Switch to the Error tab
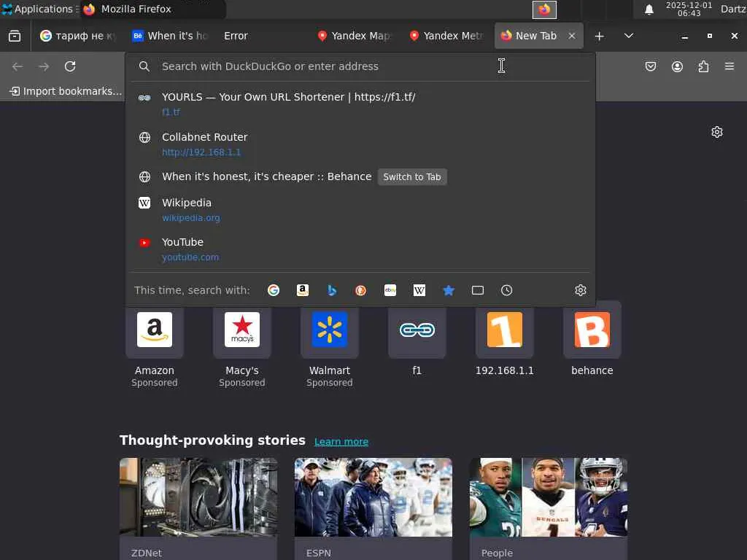The width and height of the screenshot is (747, 560). tap(262, 36)
